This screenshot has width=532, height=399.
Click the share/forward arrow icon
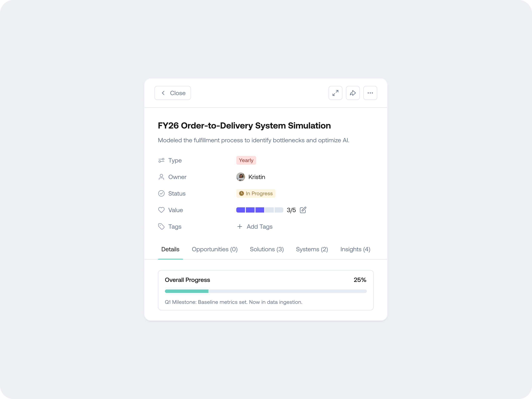(353, 93)
